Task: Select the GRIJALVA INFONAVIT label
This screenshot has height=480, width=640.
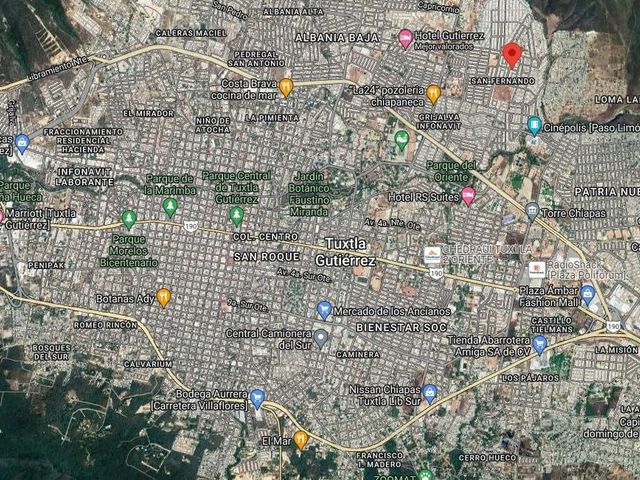Action: pyautogui.click(x=439, y=121)
